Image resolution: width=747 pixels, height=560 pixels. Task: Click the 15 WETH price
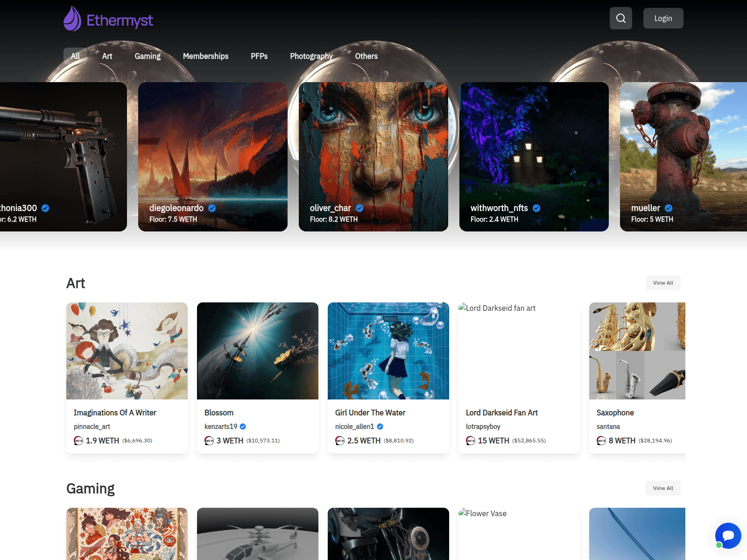click(493, 441)
